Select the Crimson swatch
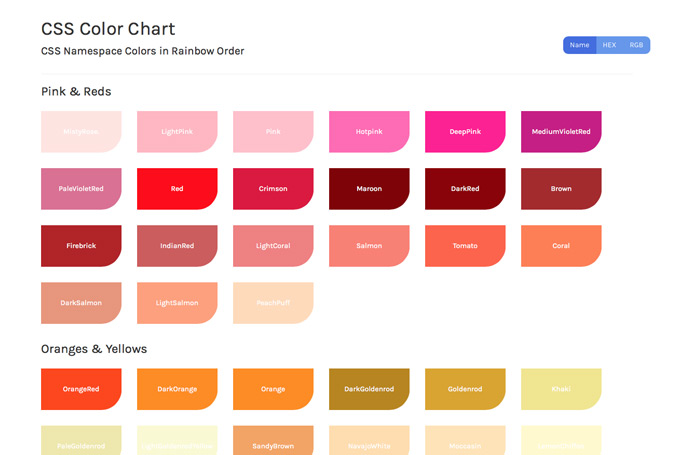 [x=273, y=189]
